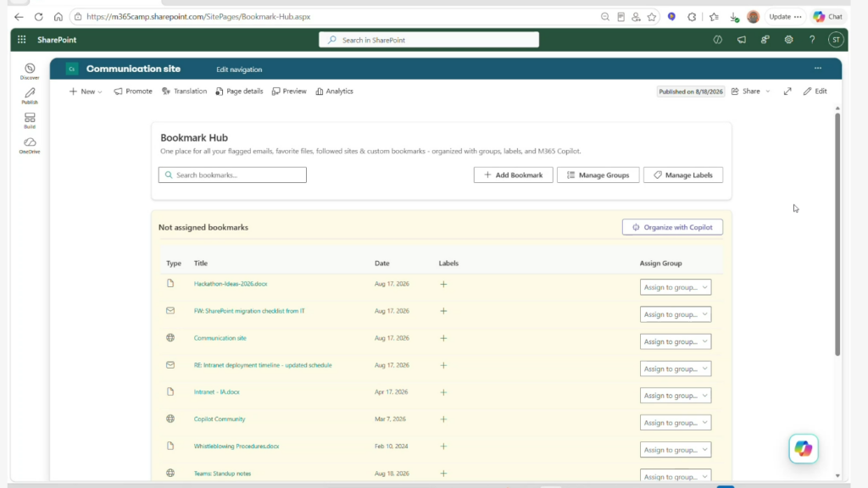
Task: Click the Date column header
Action: click(382, 263)
